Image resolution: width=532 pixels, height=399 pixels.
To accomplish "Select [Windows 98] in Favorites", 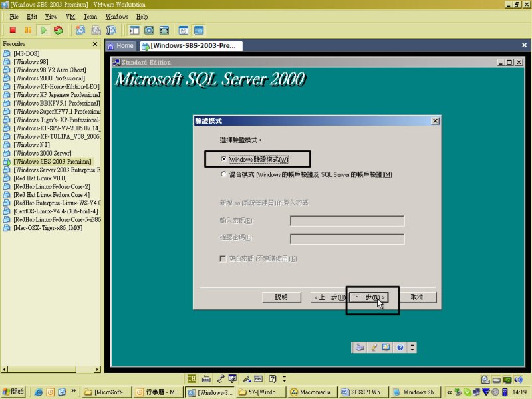I will click(x=31, y=62).
